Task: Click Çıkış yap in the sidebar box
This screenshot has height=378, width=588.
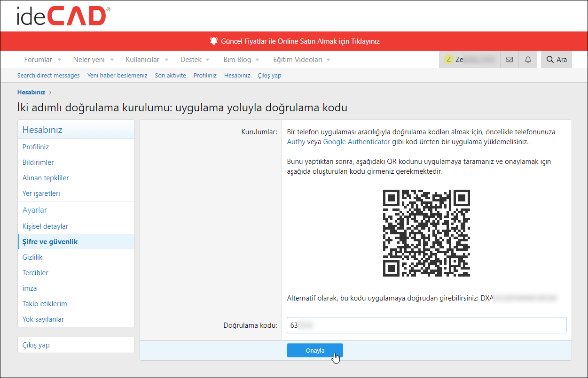Action: point(76,345)
